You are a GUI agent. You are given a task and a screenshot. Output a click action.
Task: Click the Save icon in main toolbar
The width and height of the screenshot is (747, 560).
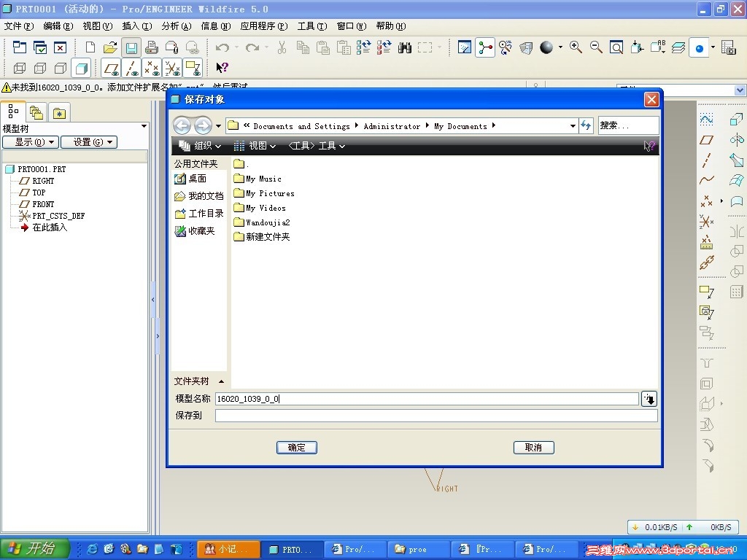pos(131,47)
